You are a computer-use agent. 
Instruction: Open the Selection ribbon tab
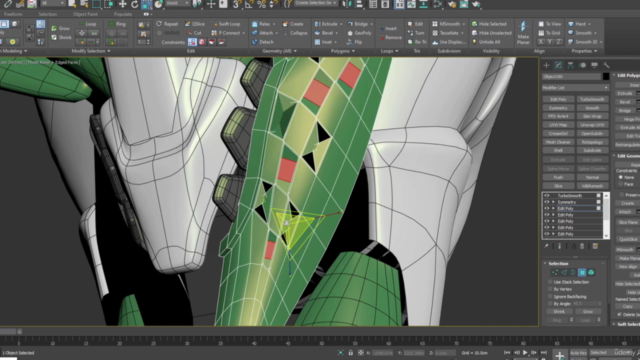[48, 14]
